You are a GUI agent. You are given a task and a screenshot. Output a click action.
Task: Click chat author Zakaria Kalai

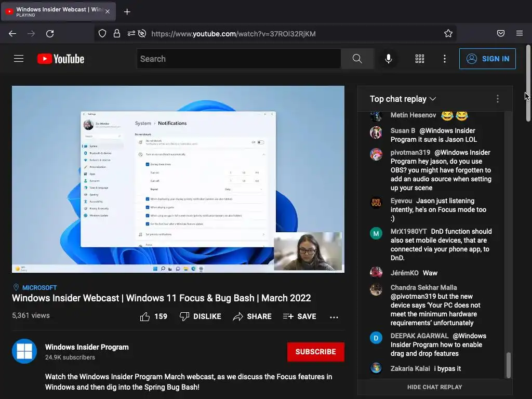point(410,368)
